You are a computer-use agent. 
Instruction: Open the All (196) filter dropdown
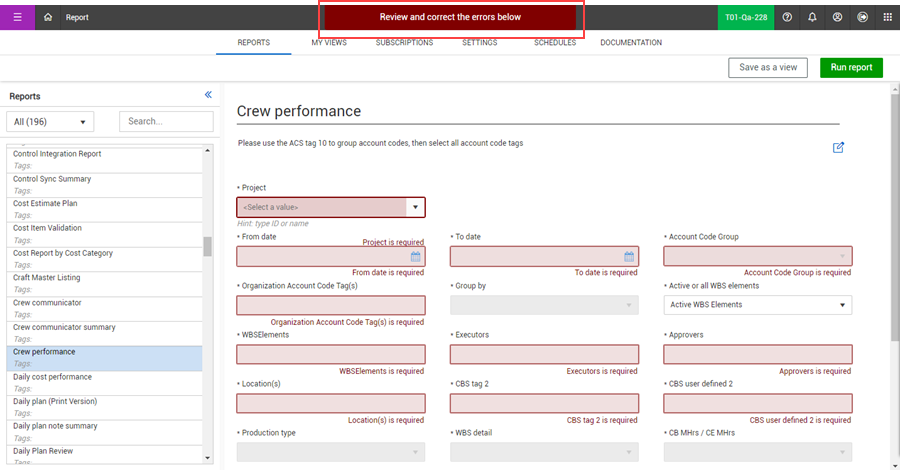[50, 122]
